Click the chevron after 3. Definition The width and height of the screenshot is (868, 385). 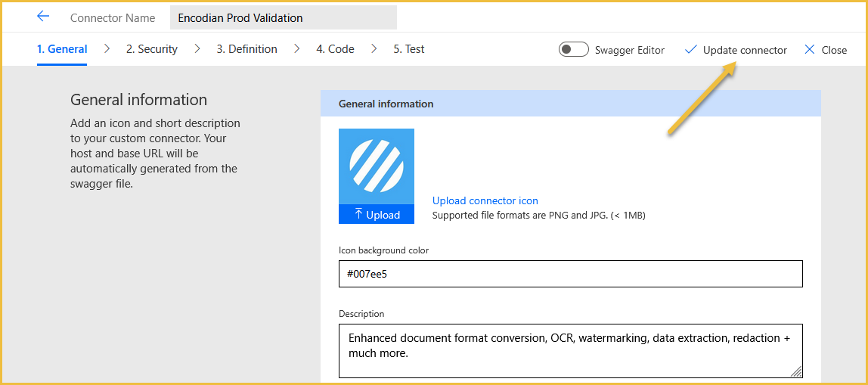296,48
